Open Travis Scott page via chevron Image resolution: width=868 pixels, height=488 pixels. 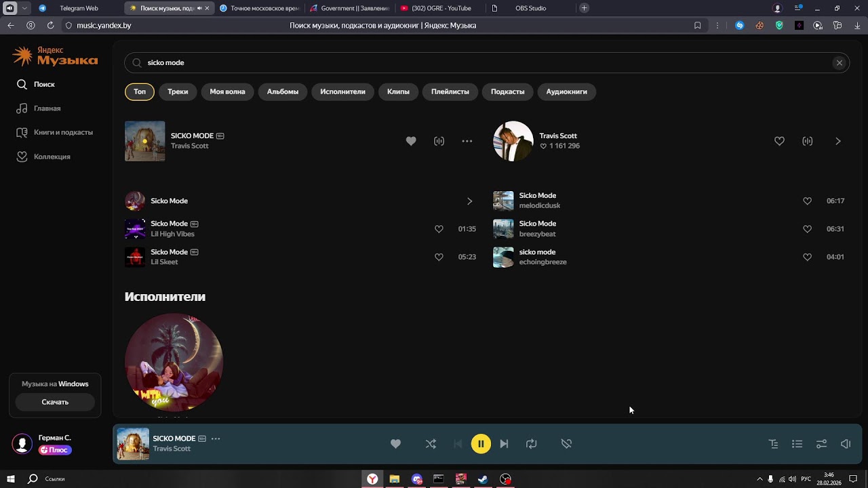coord(838,141)
